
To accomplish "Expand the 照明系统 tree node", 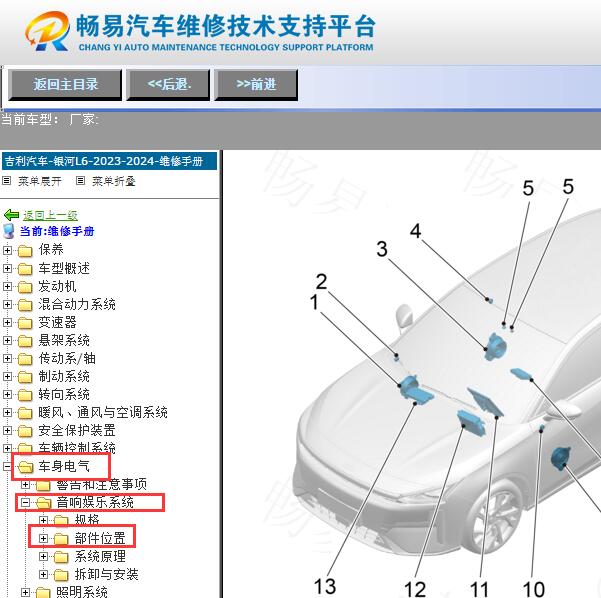I will 25,593.
